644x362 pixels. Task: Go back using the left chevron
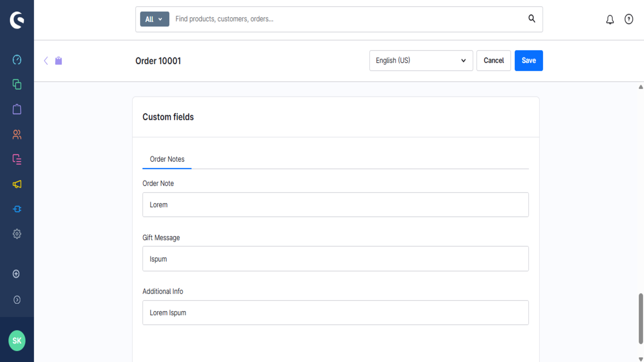[46, 61]
